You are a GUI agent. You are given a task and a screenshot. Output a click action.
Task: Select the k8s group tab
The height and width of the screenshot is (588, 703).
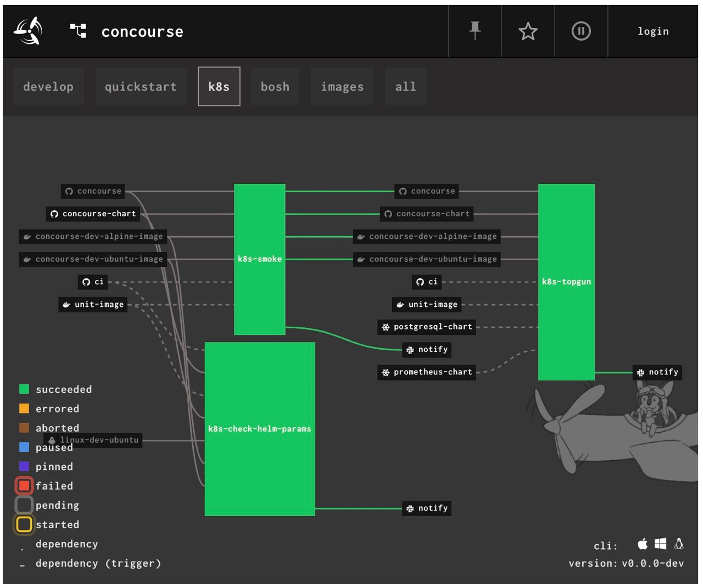[x=219, y=86]
